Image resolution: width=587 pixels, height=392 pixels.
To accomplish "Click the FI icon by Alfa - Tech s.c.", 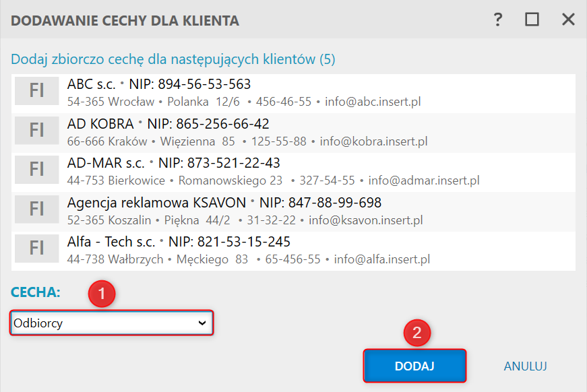I will point(37,248).
